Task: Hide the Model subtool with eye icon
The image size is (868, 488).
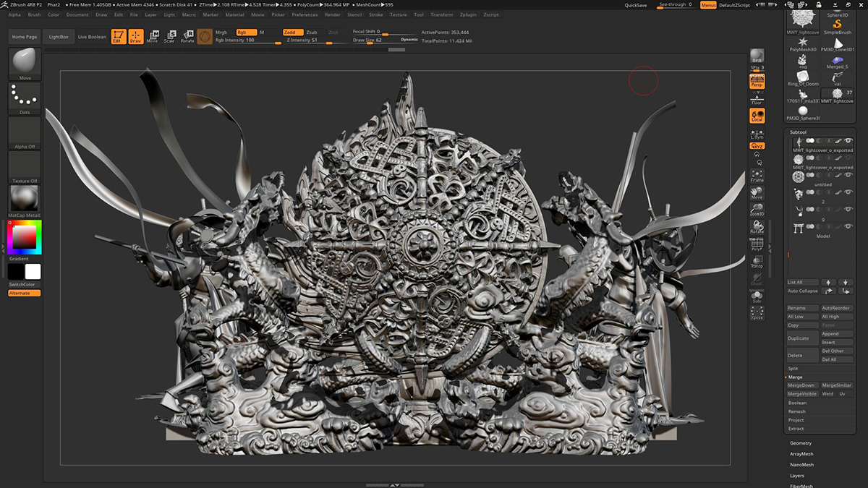Action: [850, 228]
